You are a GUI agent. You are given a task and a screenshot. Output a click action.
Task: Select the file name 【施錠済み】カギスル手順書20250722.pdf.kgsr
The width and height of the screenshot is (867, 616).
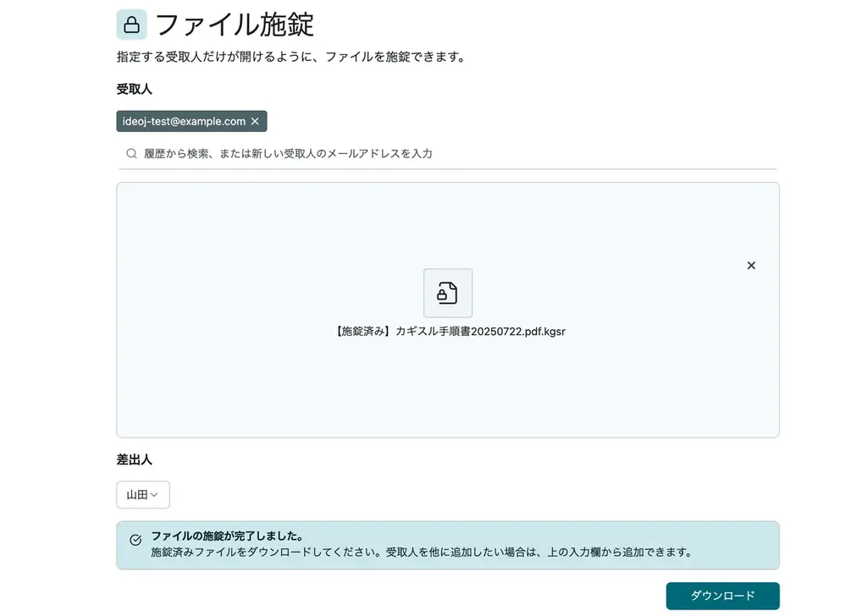coord(447,332)
